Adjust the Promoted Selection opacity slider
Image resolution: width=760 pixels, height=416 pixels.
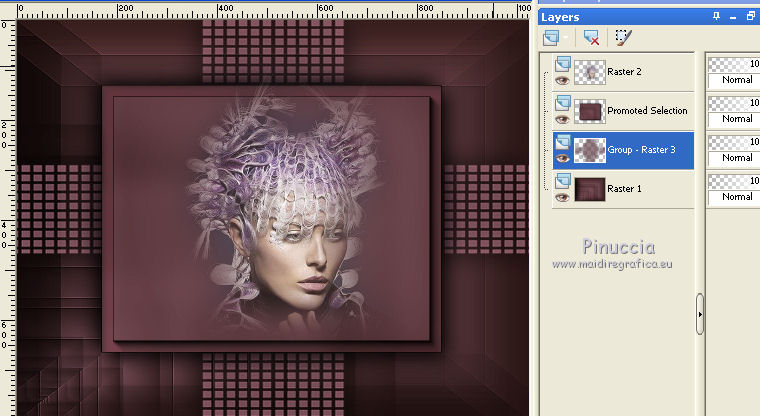tap(734, 103)
